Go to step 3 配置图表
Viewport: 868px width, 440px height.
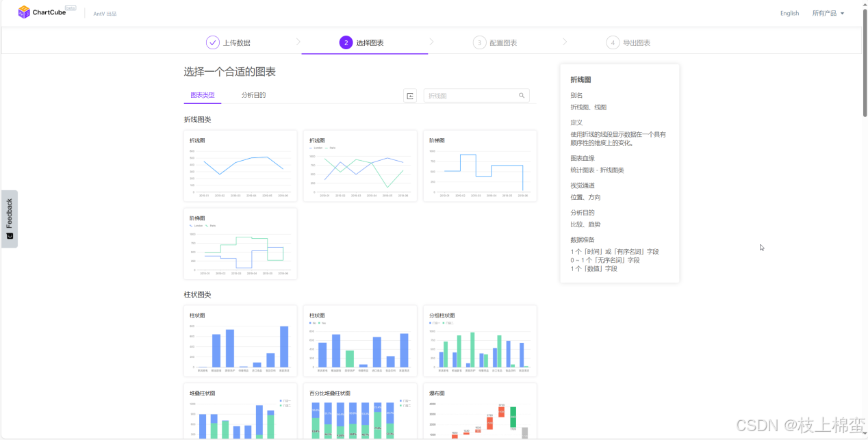pyautogui.click(x=495, y=42)
